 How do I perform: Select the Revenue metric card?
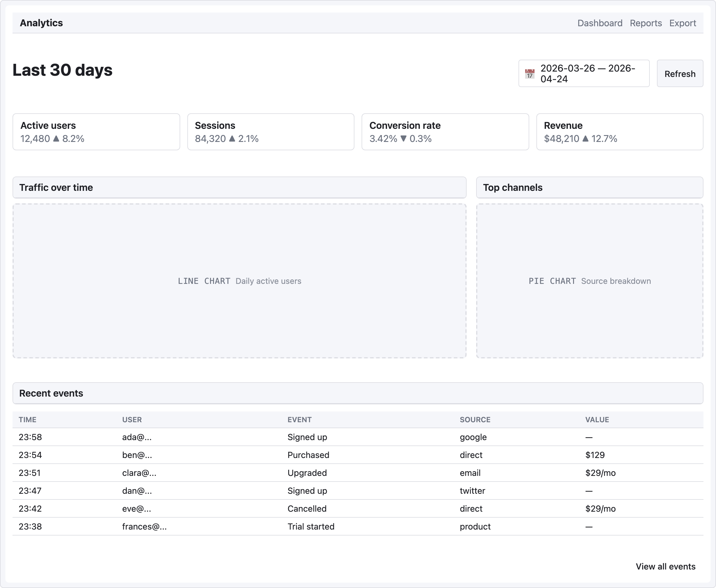(x=620, y=132)
